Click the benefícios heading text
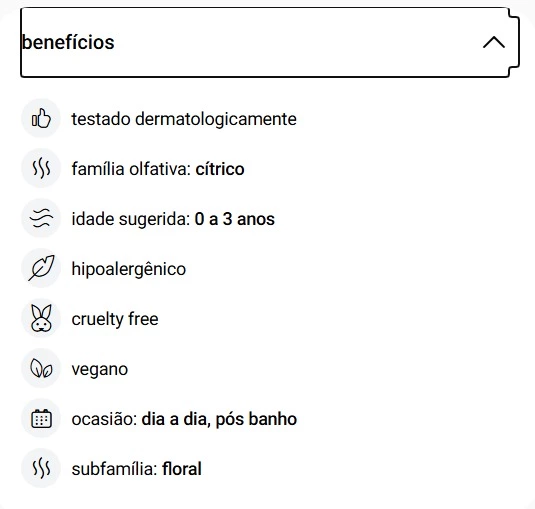The height and width of the screenshot is (509, 535). coord(68,42)
